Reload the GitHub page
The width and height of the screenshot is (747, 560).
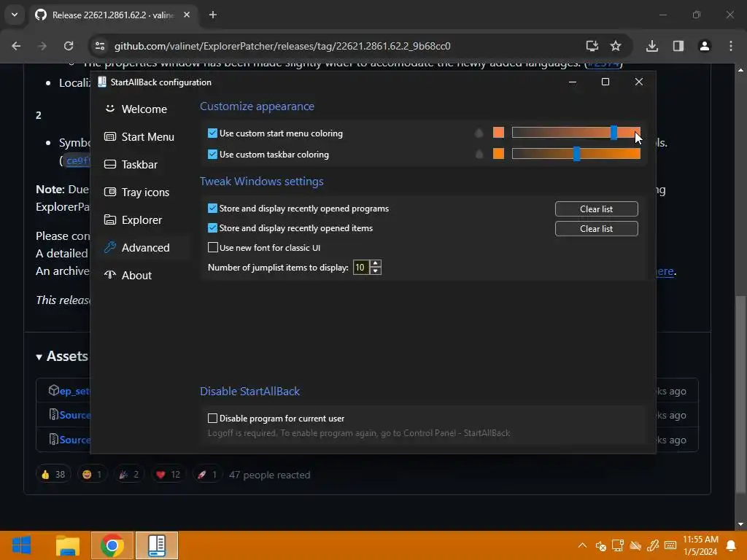coord(69,46)
